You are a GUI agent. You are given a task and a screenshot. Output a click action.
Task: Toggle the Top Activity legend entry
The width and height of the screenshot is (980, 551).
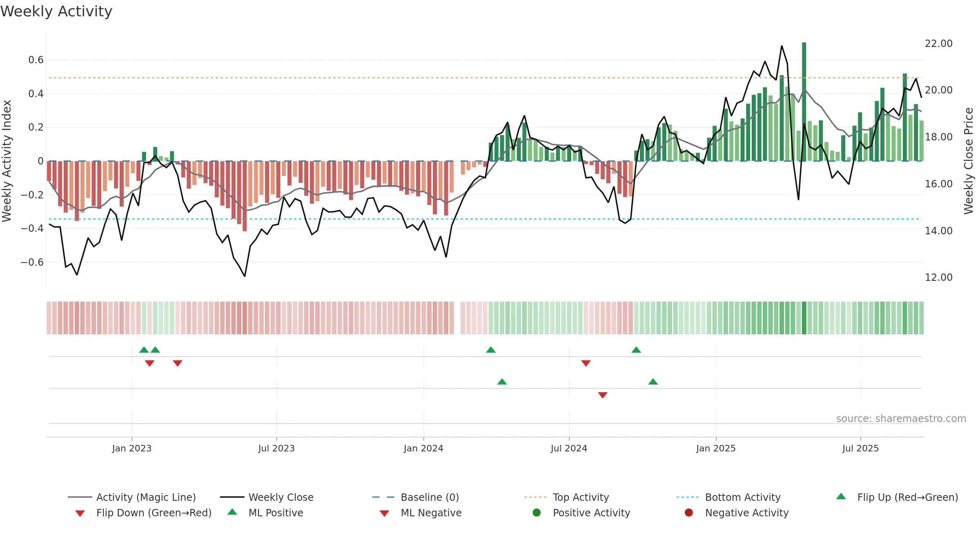click(567, 497)
